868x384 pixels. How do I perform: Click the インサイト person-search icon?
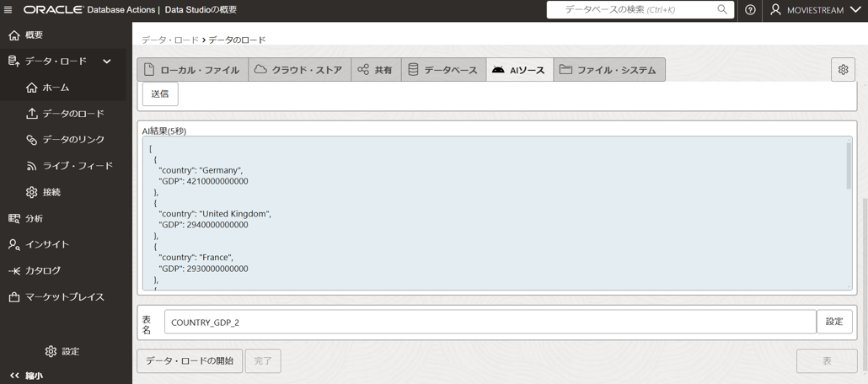coord(13,244)
